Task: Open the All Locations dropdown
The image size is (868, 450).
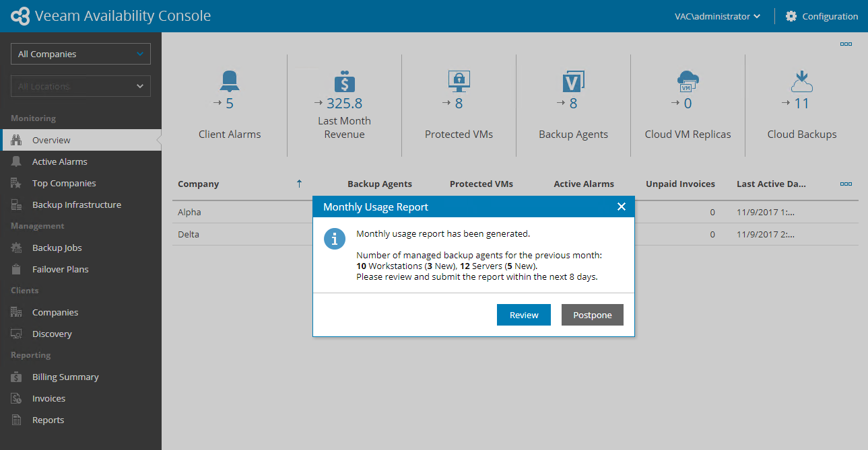Action: pos(81,86)
